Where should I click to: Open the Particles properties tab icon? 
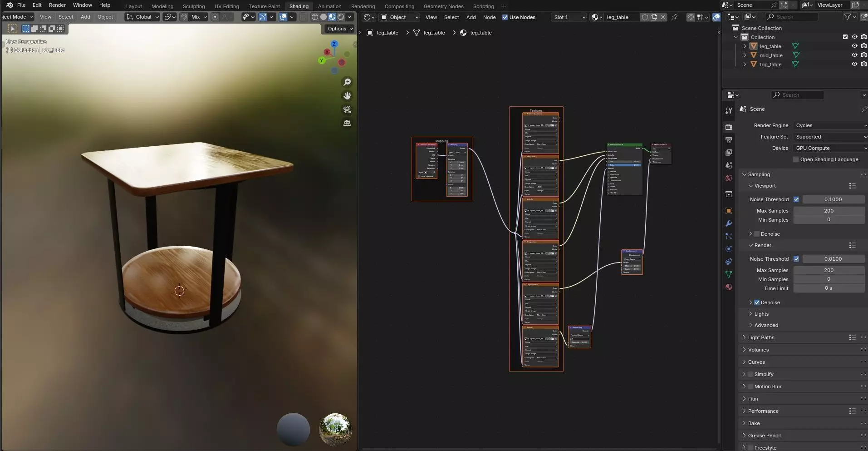(729, 236)
